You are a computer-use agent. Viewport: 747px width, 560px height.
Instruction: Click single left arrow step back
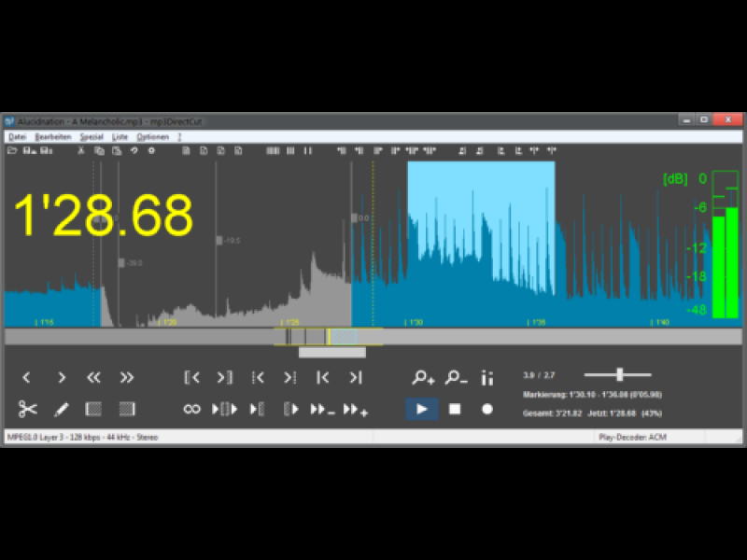pyautogui.click(x=26, y=378)
